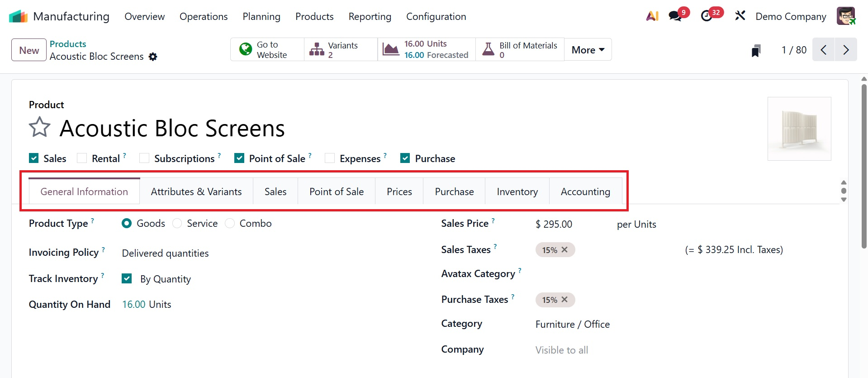This screenshot has height=378, width=868.
Task: Open the conversations chat icon with 9 badge
Action: [675, 16]
